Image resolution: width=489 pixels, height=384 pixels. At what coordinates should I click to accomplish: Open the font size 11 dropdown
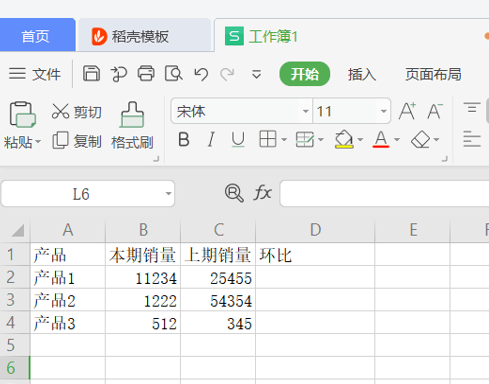pos(384,111)
